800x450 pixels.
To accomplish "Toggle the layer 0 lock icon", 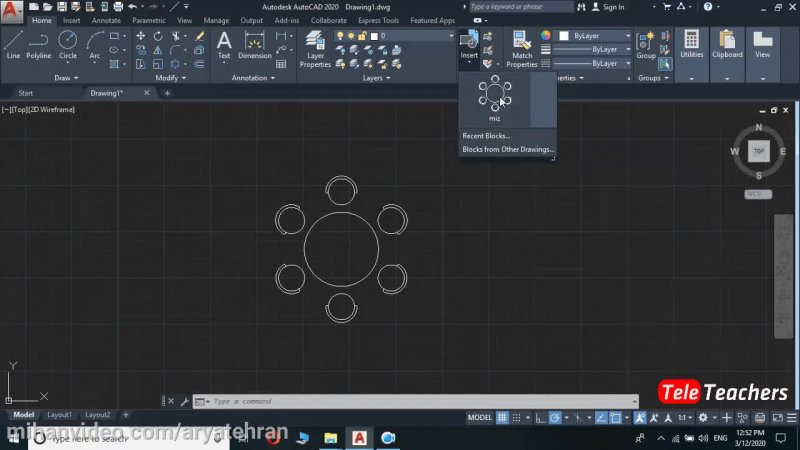I will pos(362,36).
